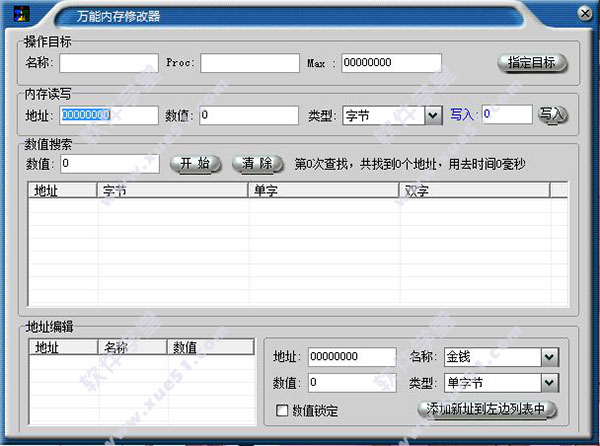600x446 pixels.
Task: Click the 清除 button
Action: (258, 164)
